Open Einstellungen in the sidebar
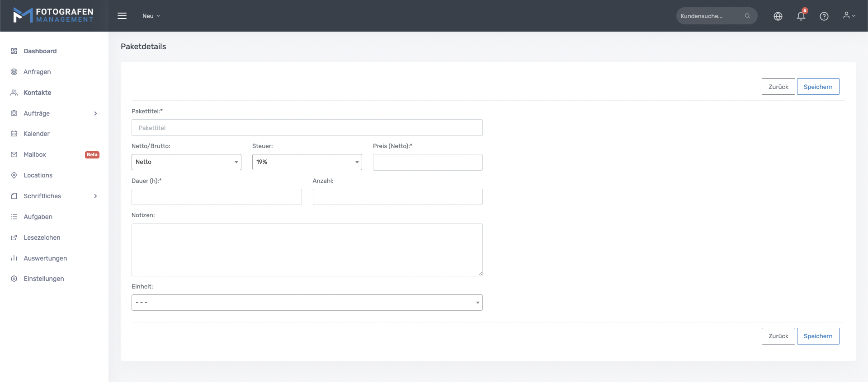The width and height of the screenshot is (868, 382). coord(44,279)
